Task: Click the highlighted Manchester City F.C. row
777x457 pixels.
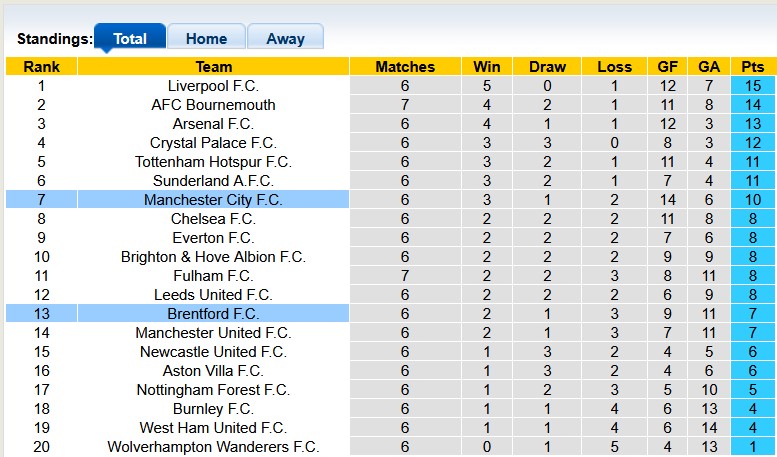Action: click(213, 200)
